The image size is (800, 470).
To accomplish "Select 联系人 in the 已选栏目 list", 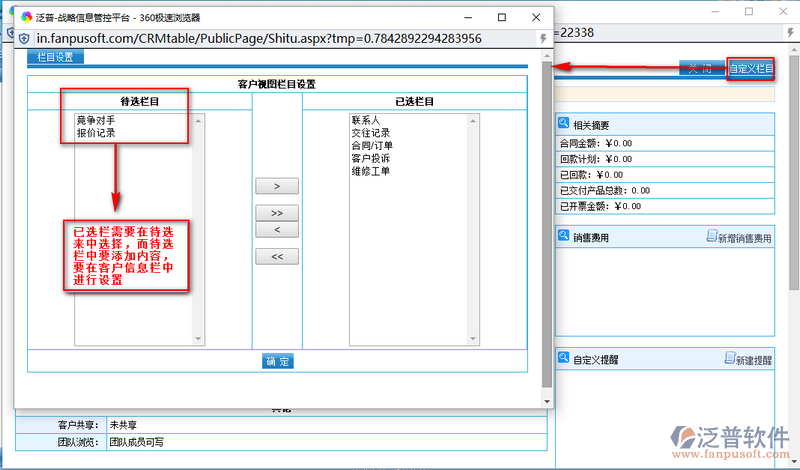I will coord(366,120).
